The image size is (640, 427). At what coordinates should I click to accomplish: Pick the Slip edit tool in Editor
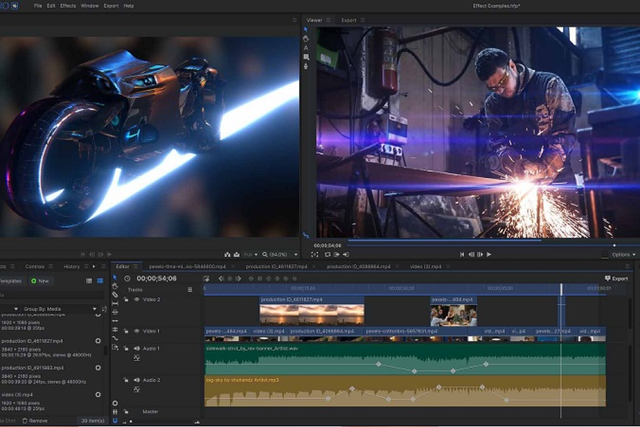click(x=115, y=303)
